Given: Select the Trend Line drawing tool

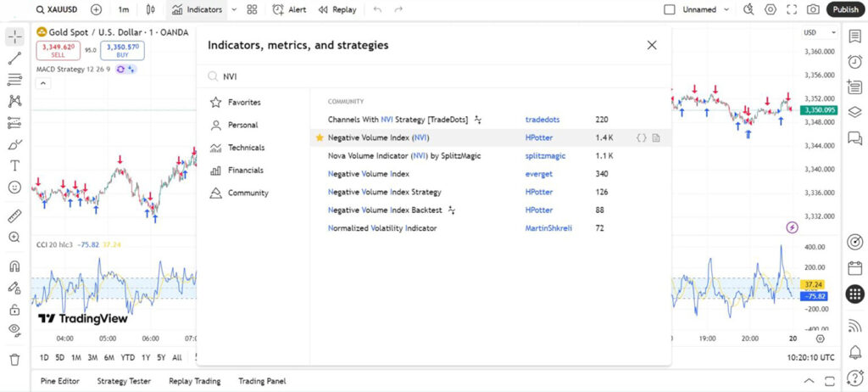Looking at the screenshot, I should [14, 59].
